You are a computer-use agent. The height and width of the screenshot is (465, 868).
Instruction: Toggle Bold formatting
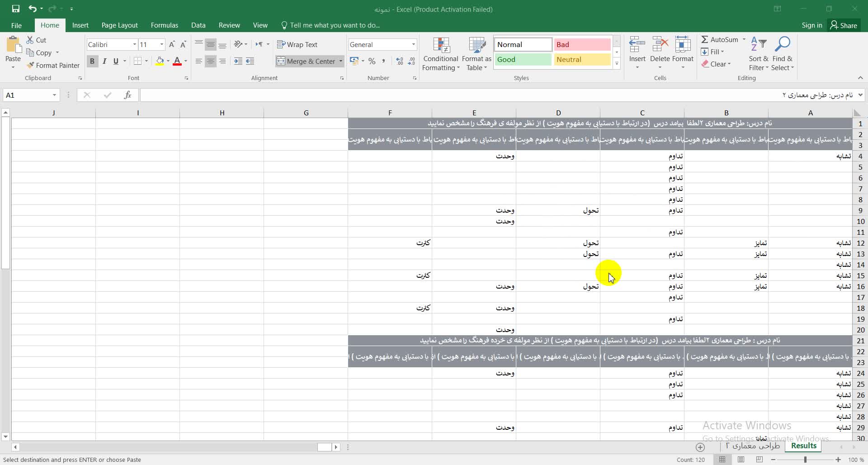tap(92, 61)
